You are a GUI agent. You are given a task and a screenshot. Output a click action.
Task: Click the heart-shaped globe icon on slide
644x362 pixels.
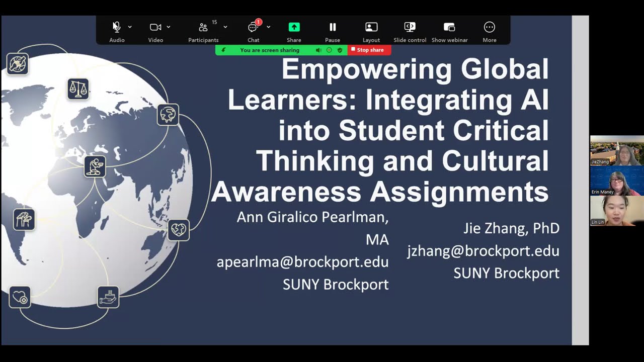[179, 230]
